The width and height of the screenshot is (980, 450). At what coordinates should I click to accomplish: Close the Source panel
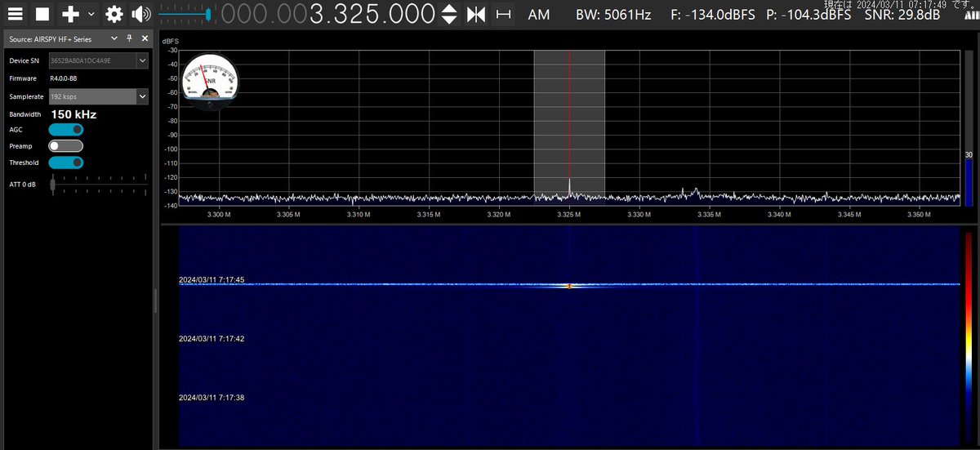point(145,38)
